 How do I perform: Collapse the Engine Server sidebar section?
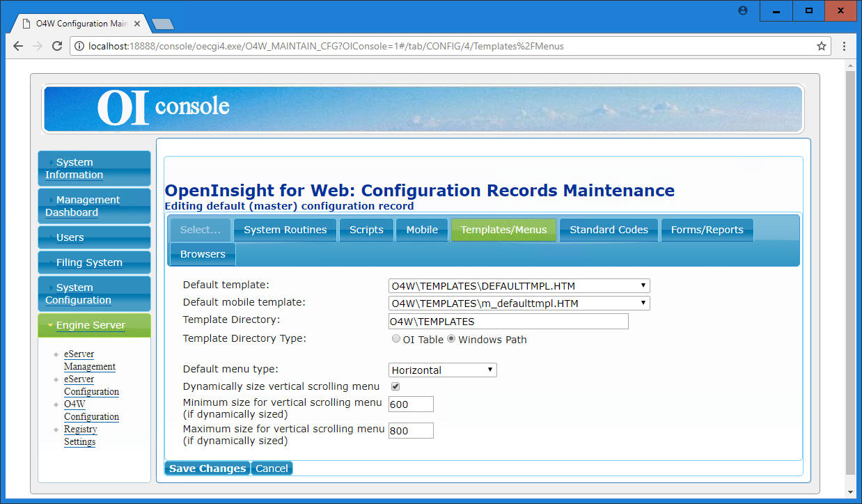coord(94,325)
